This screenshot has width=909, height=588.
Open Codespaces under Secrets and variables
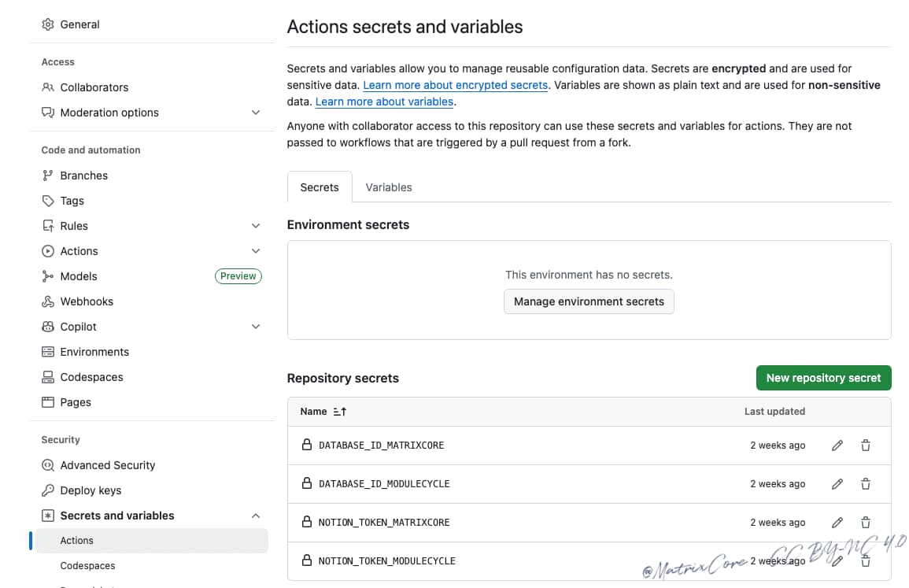[87, 566]
